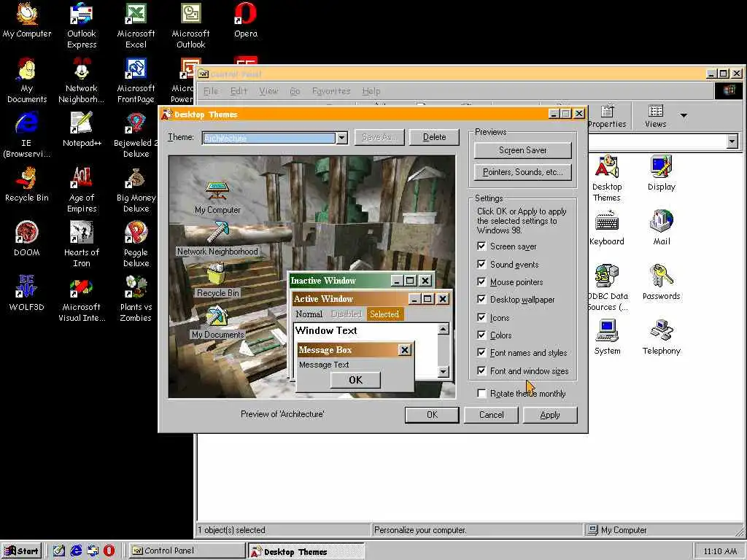Image resolution: width=747 pixels, height=560 pixels.
Task: Click the Properties toolbar button
Action: 607,117
